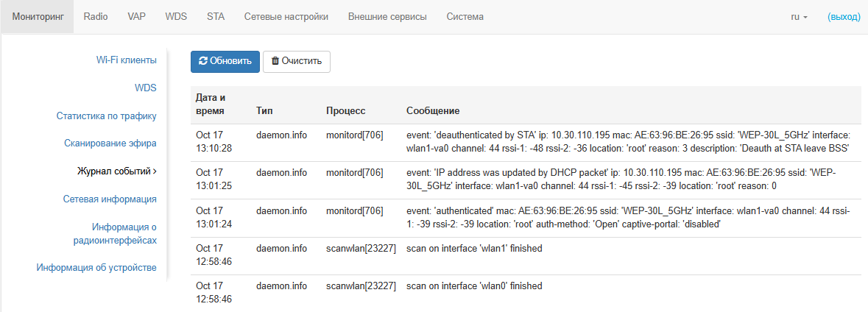Open Информация об устройстве

(x=96, y=267)
